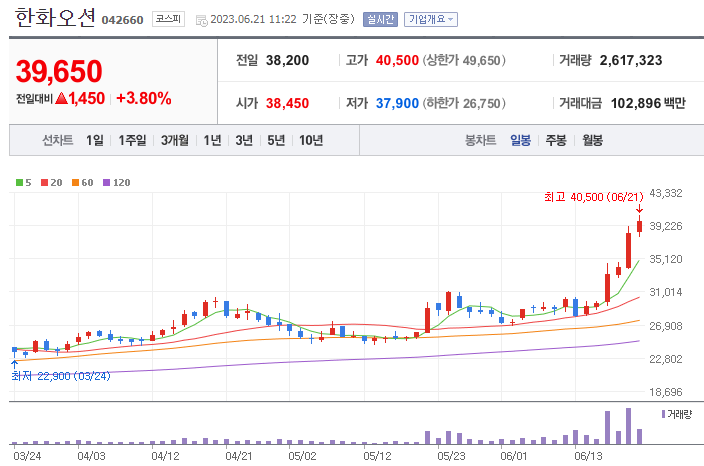The image size is (704, 466).
Task: Select the 1주일 line chart period
Action: 132,141
